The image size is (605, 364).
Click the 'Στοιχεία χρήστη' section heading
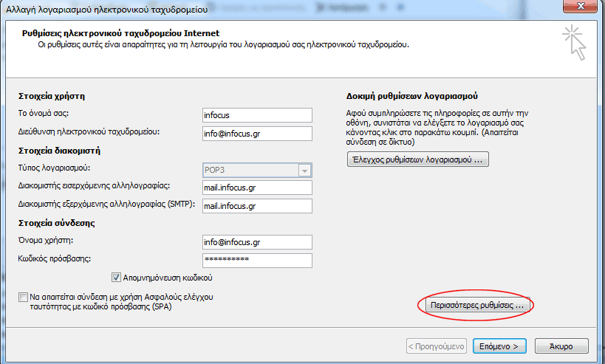pyautogui.click(x=52, y=96)
